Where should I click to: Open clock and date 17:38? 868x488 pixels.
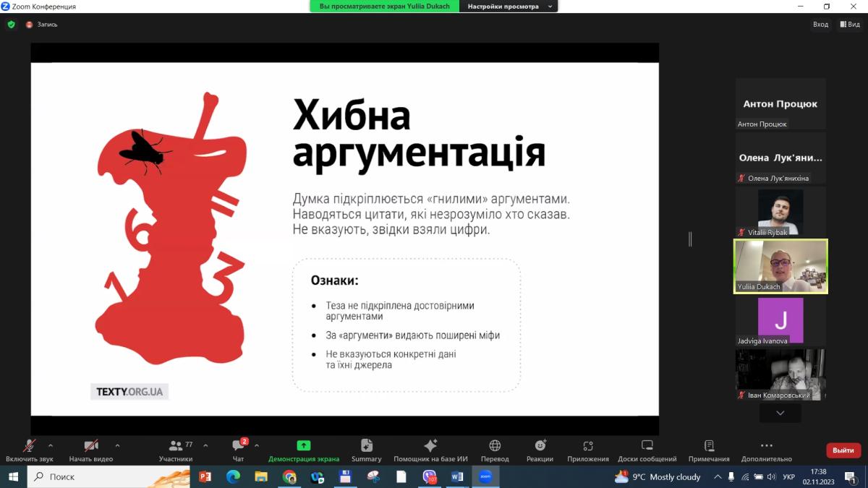pos(819,476)
